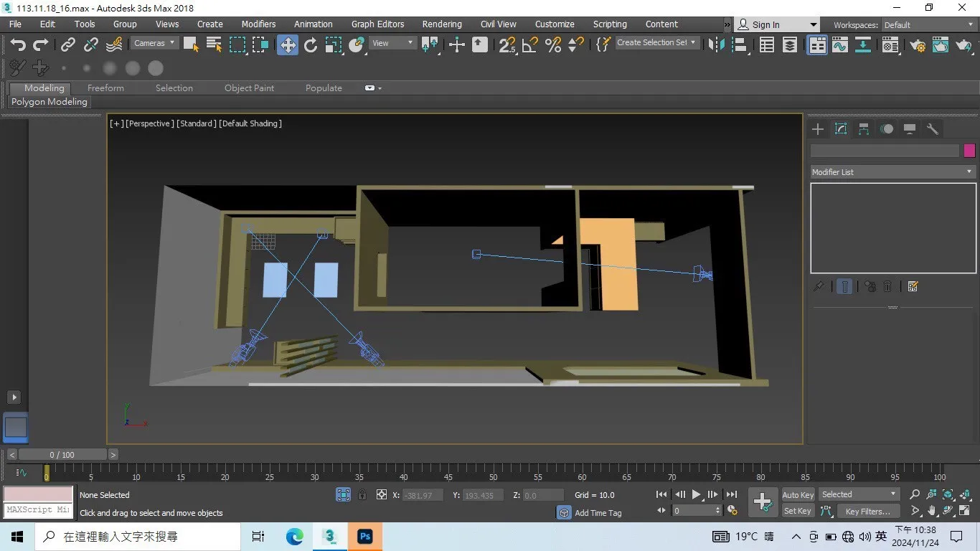The width and height of the screenshot is (980, 551).
Task: Click the Edit Named Selection Sets icon
Action: (x=603, y=44)
